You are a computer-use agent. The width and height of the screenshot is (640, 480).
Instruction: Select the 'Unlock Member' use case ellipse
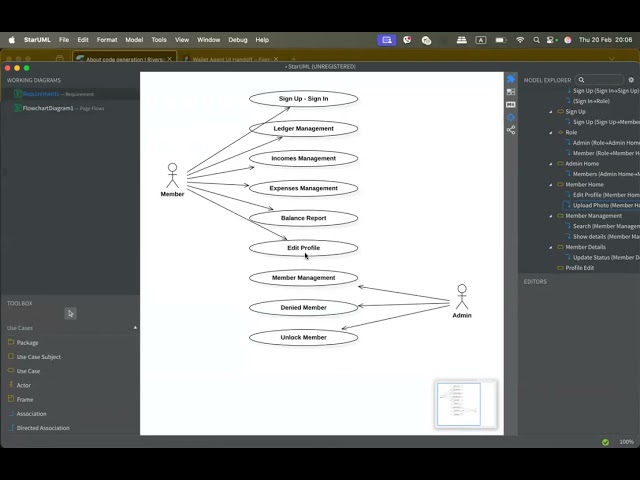click(303, 337)
